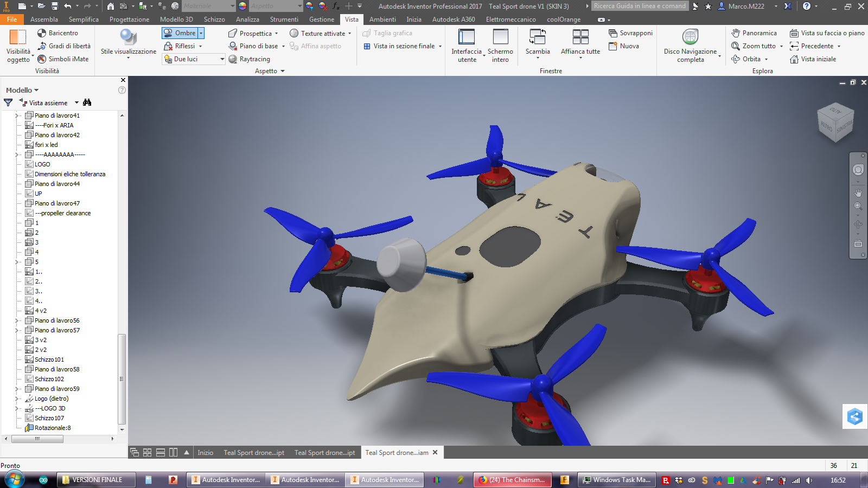Open the File menu tab
This screenshot has height=488, width=868.
(x=12, y=19)
